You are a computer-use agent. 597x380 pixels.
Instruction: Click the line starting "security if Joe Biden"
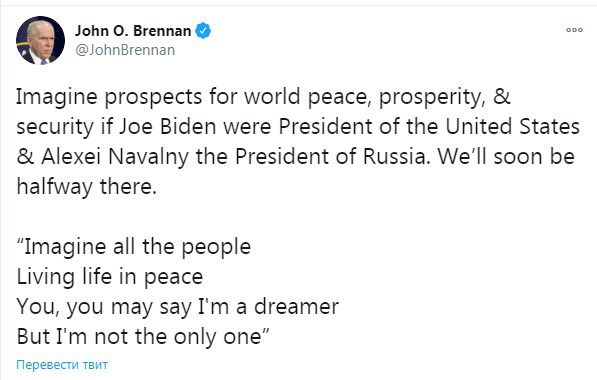point(298,127)
